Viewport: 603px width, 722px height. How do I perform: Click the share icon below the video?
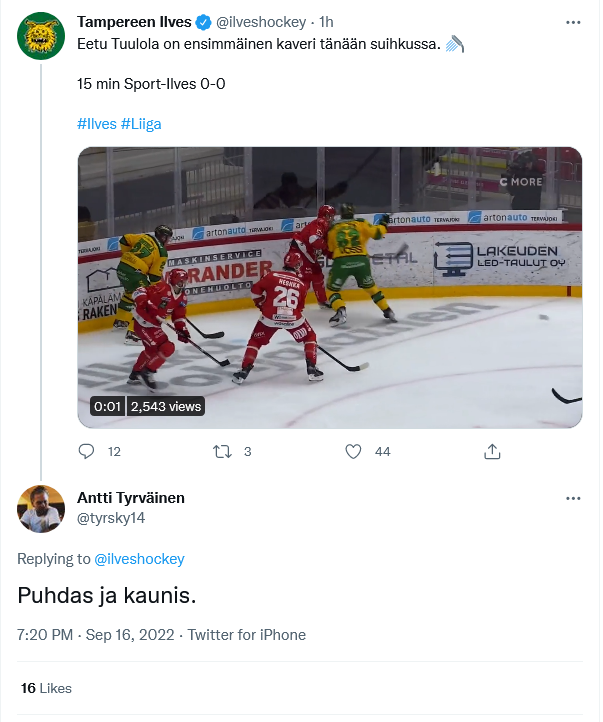pyautogui.click(x=492, y=451)
